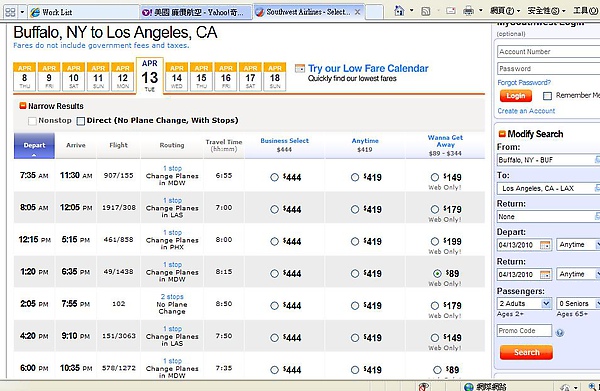Image resolution: width=600 pixels, height=391 pixels.
Task: Open the Tools (工具) menu
Action: click(x=585, y=11)
